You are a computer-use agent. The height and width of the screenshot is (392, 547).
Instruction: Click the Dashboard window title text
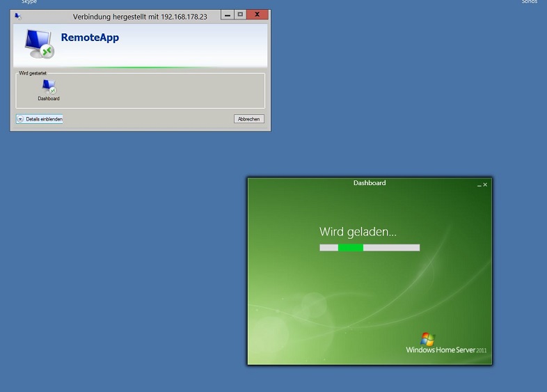click(370, 183)
